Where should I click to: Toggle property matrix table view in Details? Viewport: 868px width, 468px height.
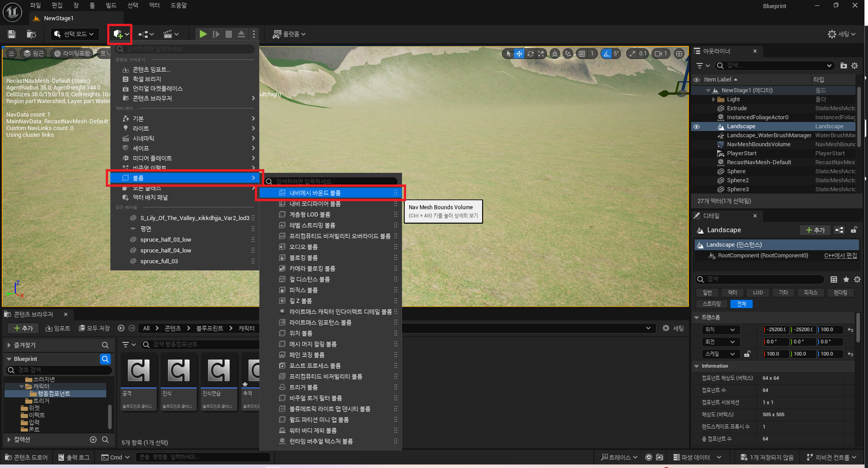(834, 279)
